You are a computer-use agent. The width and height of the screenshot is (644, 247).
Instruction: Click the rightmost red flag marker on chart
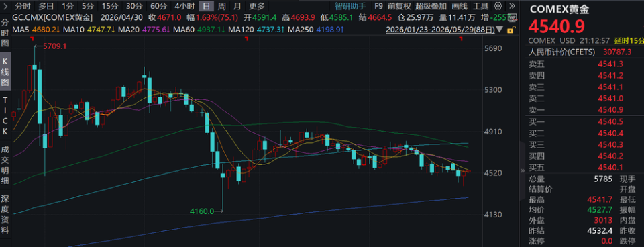point(461,39)
